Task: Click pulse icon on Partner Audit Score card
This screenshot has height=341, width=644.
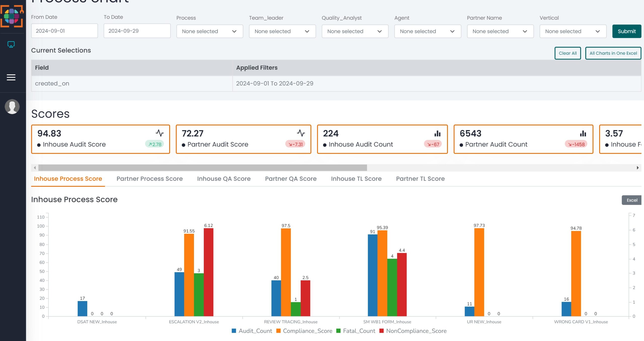Action: [301, 133]
